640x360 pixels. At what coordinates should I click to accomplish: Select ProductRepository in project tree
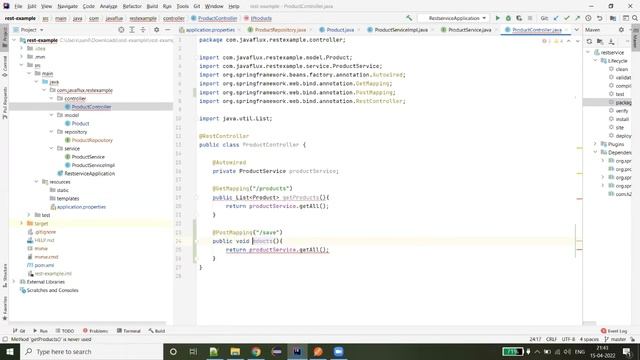coord(92,140)
